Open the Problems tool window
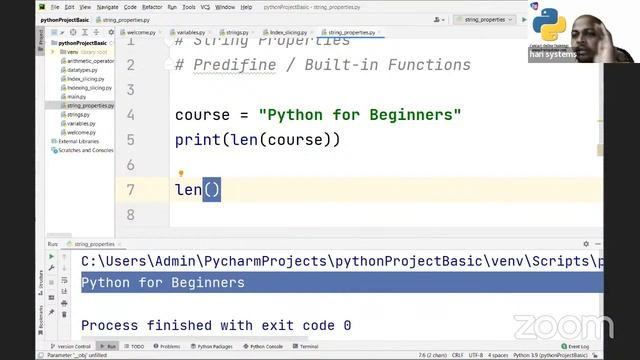 point(167,346)
